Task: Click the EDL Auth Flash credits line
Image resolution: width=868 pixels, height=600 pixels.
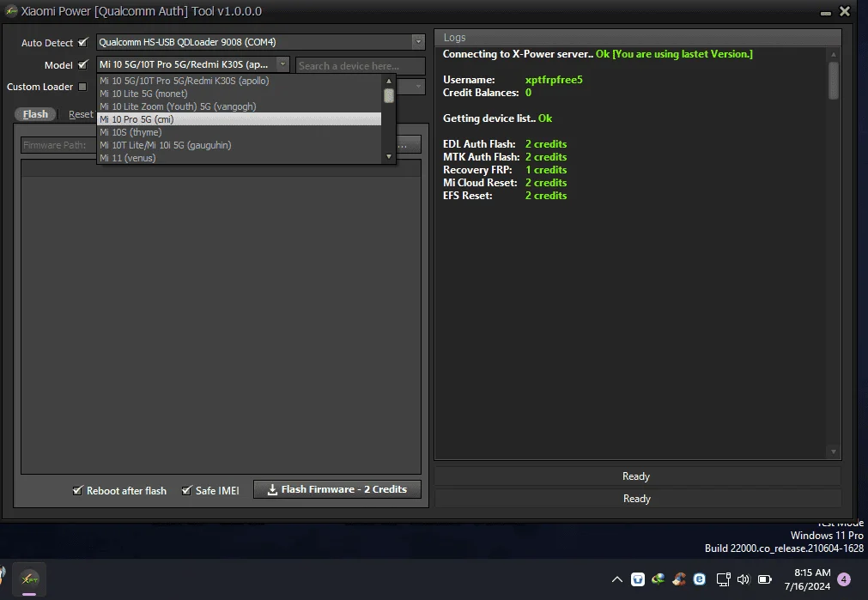Action: tap(504, 144)
